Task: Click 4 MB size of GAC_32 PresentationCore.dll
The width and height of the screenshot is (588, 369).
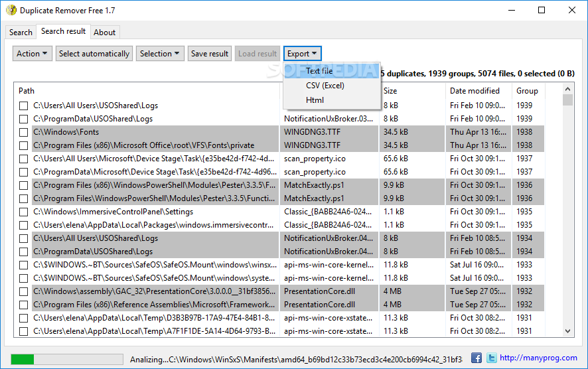Action: [x=392, y=291]
